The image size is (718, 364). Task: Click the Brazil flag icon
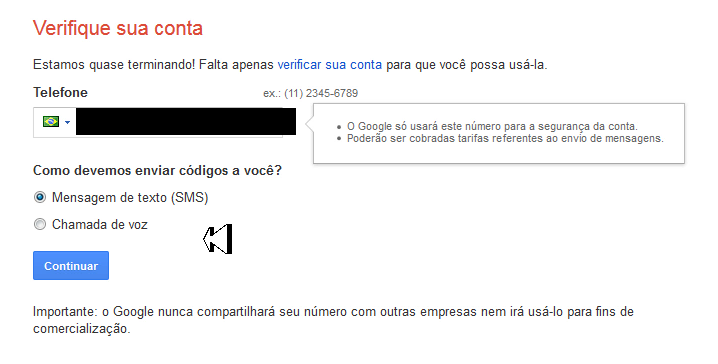coord(51,122)
